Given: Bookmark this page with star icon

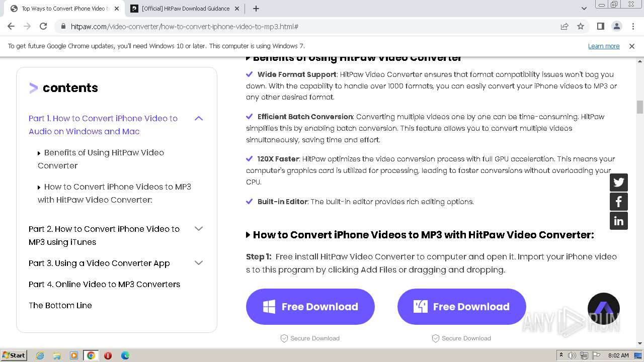Looking at the screenshot, I should click(x=581, y=26).
